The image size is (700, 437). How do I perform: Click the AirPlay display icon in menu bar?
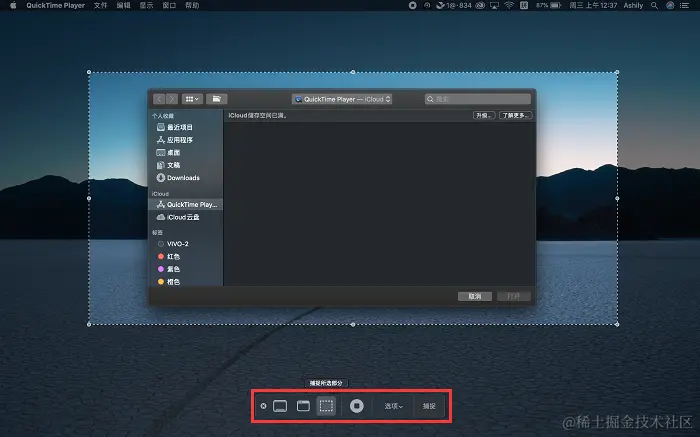coord(494,5)
